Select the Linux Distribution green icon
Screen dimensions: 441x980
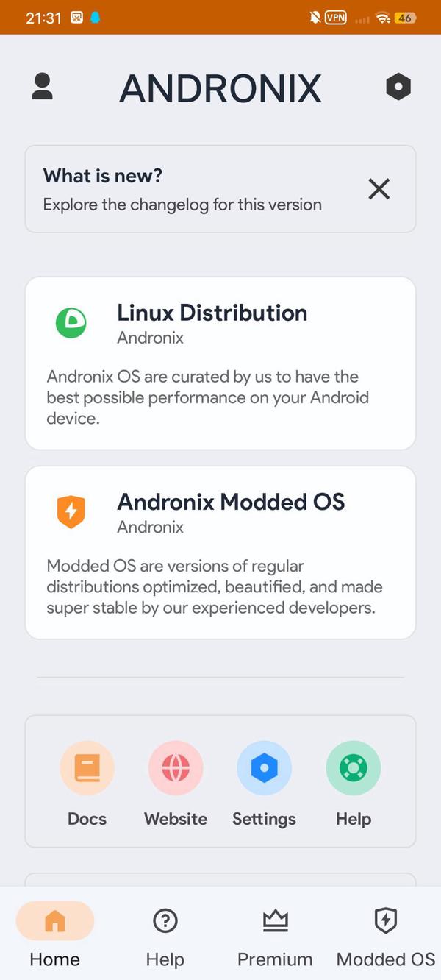71,323
